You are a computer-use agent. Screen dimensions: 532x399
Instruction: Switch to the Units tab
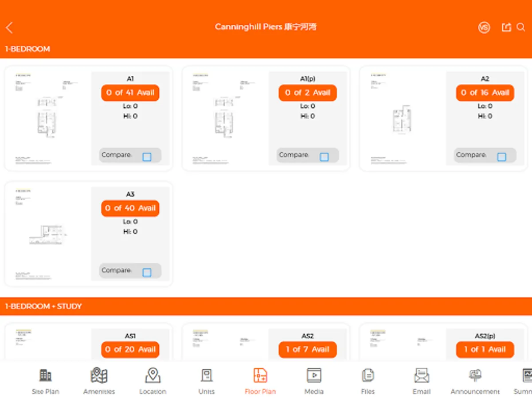coord(207,381)
